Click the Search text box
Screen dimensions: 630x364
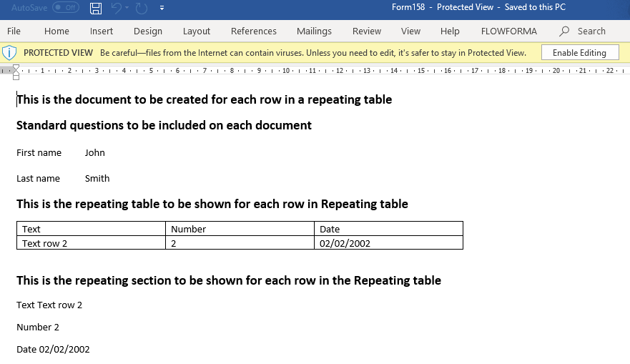click(591, 31)
